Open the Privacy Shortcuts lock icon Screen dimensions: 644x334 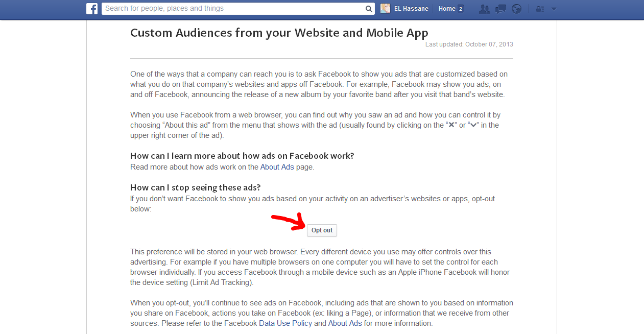click(540, 9)
